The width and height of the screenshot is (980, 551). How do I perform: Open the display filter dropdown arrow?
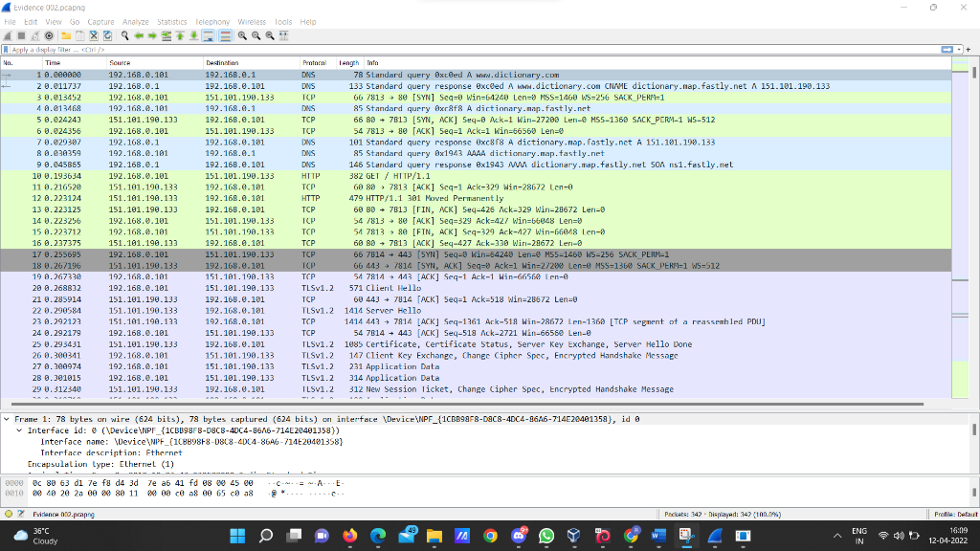pos(959,49)
